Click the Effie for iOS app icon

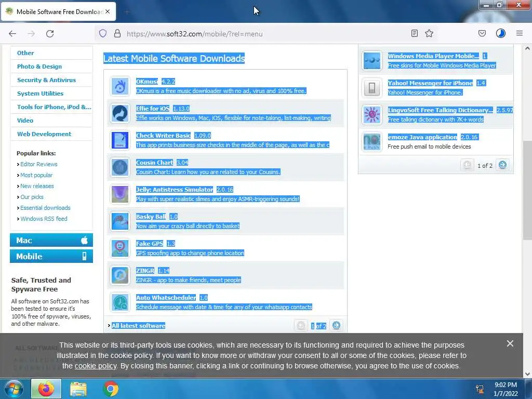coord(120,113)
